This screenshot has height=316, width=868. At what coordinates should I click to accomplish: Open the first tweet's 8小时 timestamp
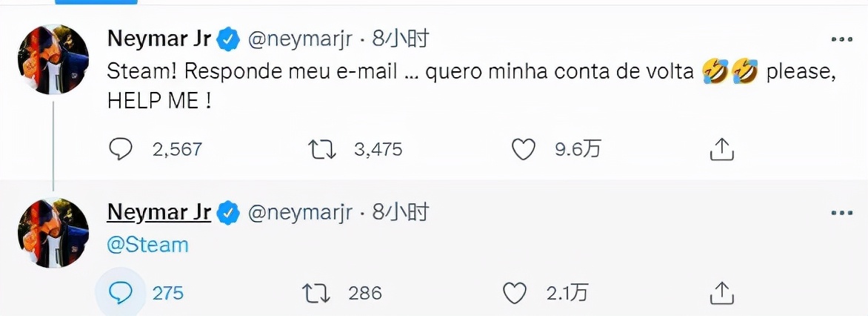point(401,39)
